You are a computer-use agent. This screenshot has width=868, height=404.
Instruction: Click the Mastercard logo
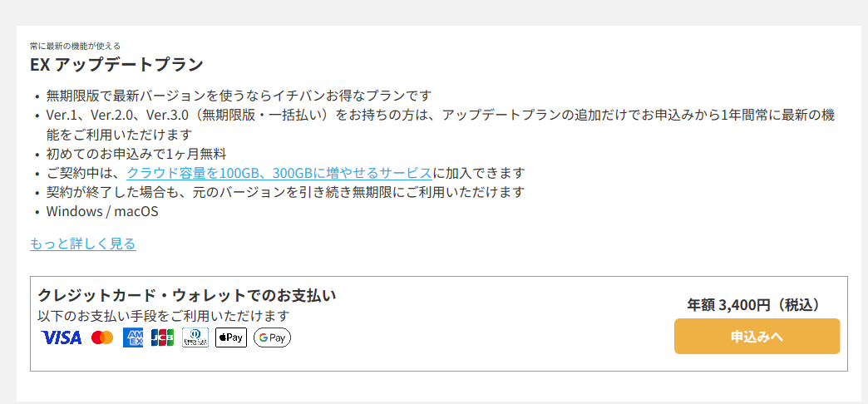(102, 337)
